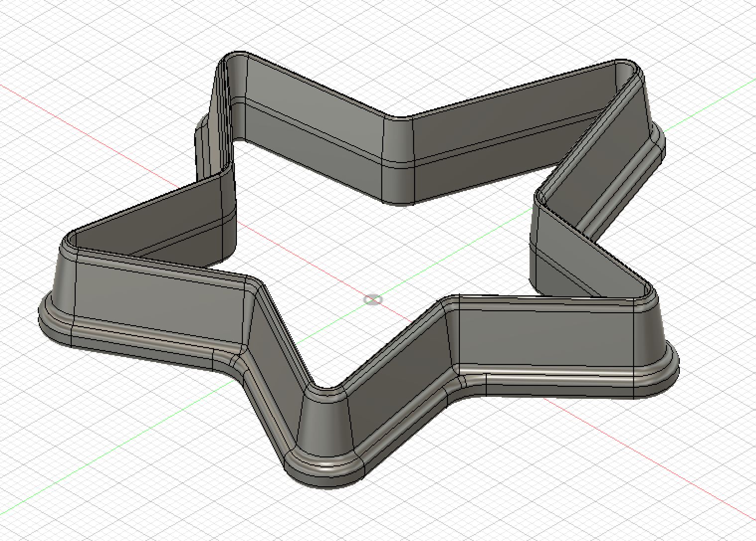This screenshot has width=756, height=541.
Task: Click the origin marker at the grid center
Action: (x=373, y=299)
